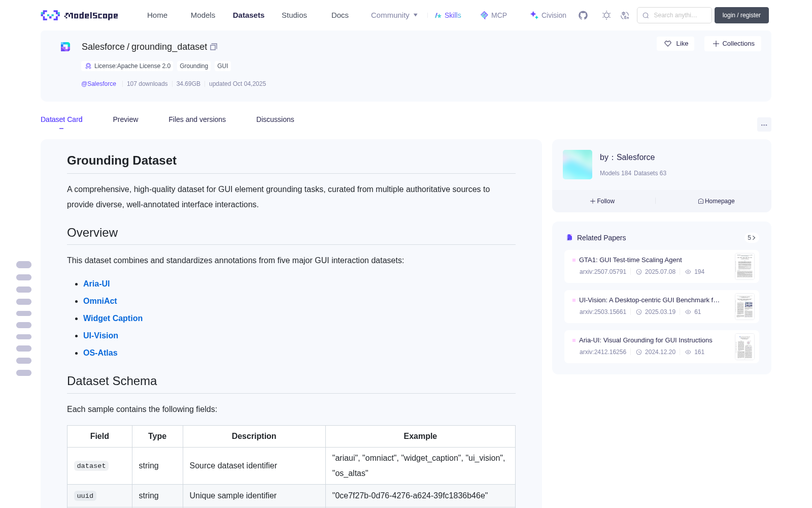Open the GitHub icon link
This screenshot has width=812, height=508.
coord(583,15)
